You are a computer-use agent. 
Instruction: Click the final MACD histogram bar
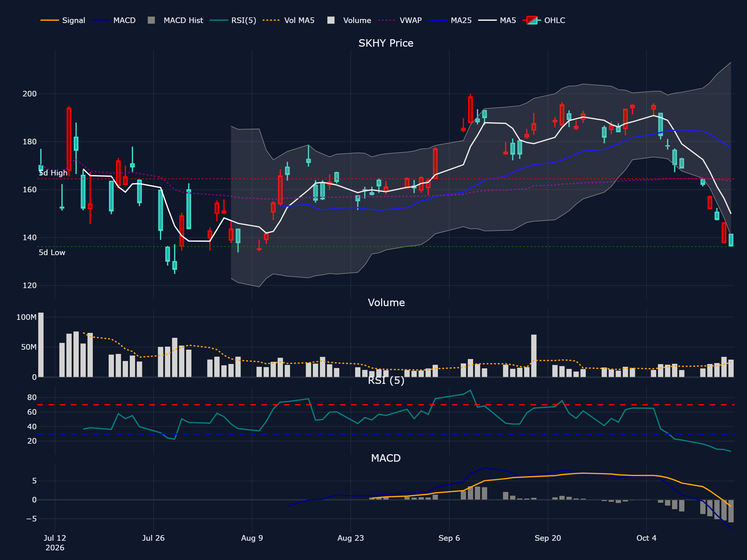(x=731, y=511)
